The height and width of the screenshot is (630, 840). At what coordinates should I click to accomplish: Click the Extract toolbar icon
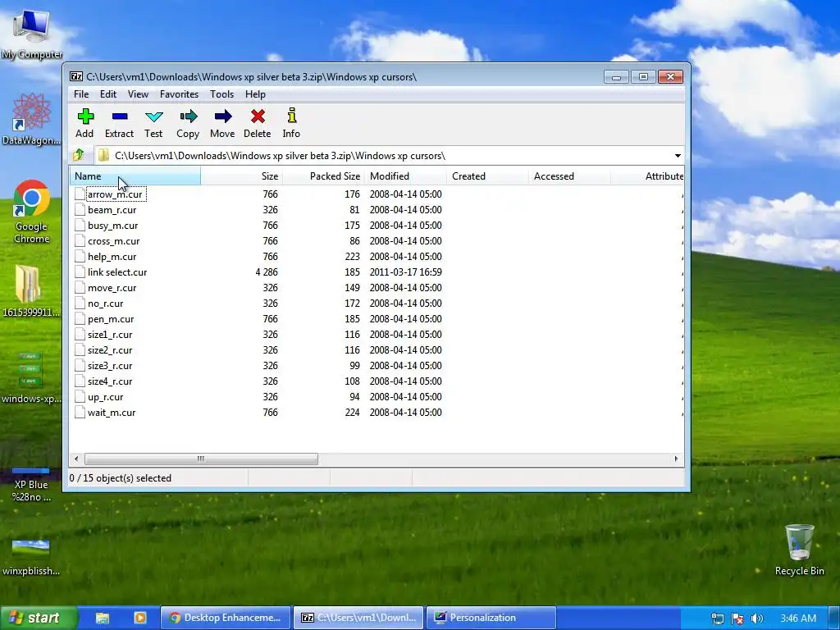tap(120, 116)
